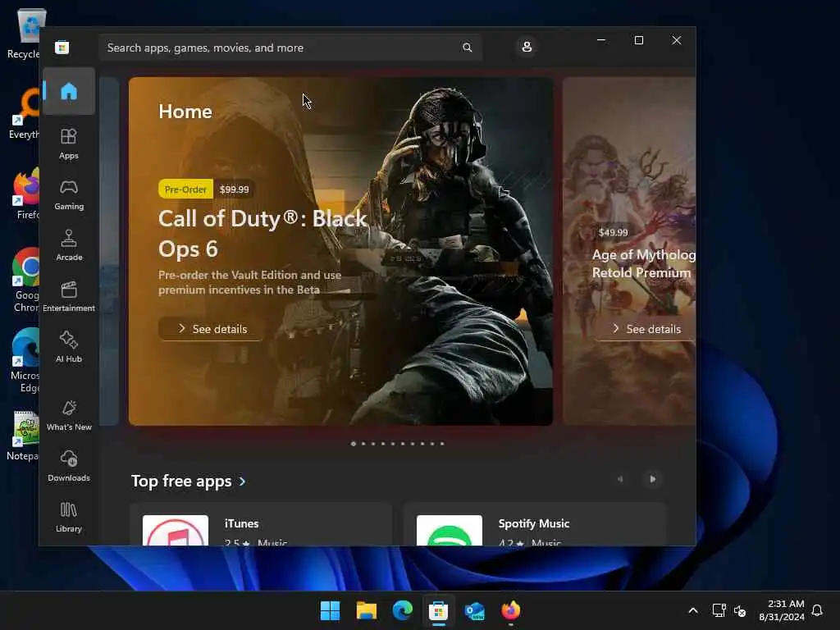This screenshot has width=840, height=630.
Task: Select the second carousel page dot
Action: [x=363, y=444]
